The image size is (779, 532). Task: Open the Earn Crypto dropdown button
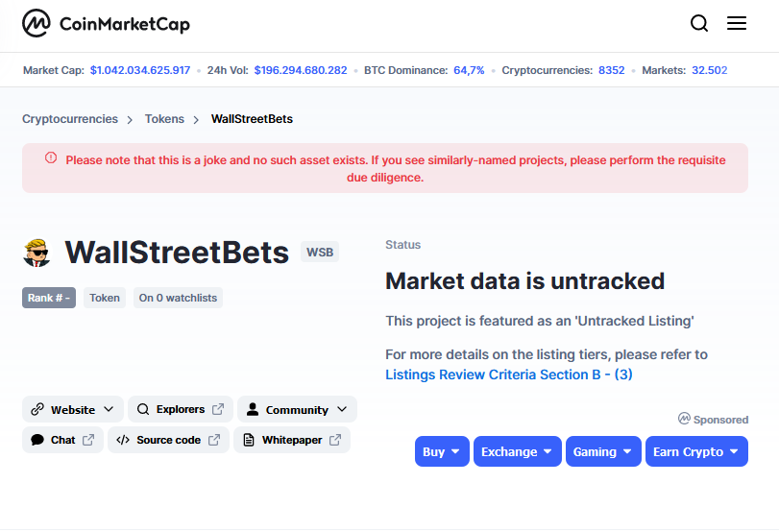click(696, 451)
